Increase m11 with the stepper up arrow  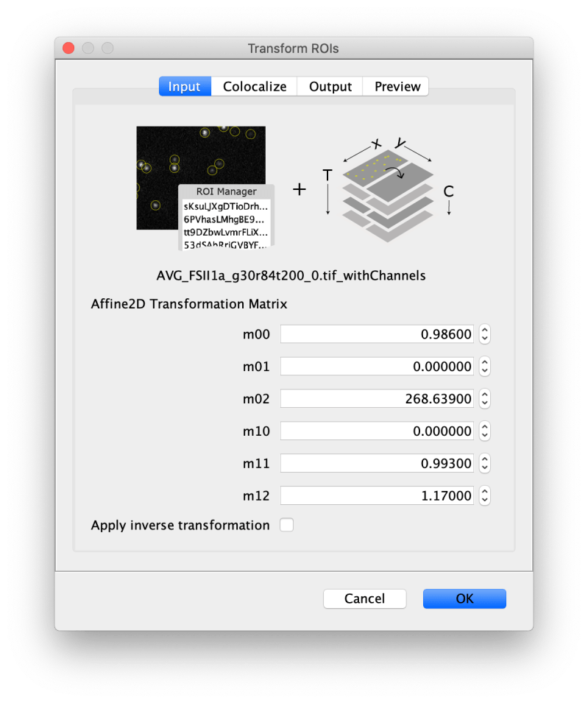pos(484,459)
